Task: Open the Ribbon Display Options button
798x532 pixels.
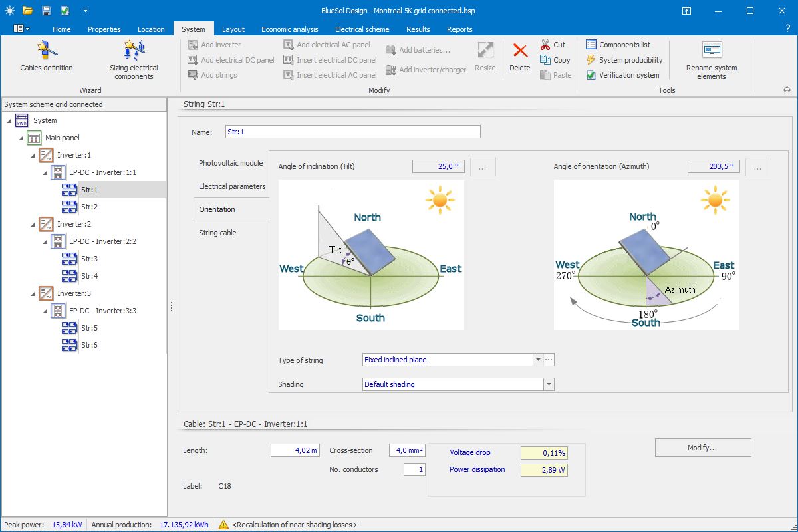Action: (x=686, y=11)
